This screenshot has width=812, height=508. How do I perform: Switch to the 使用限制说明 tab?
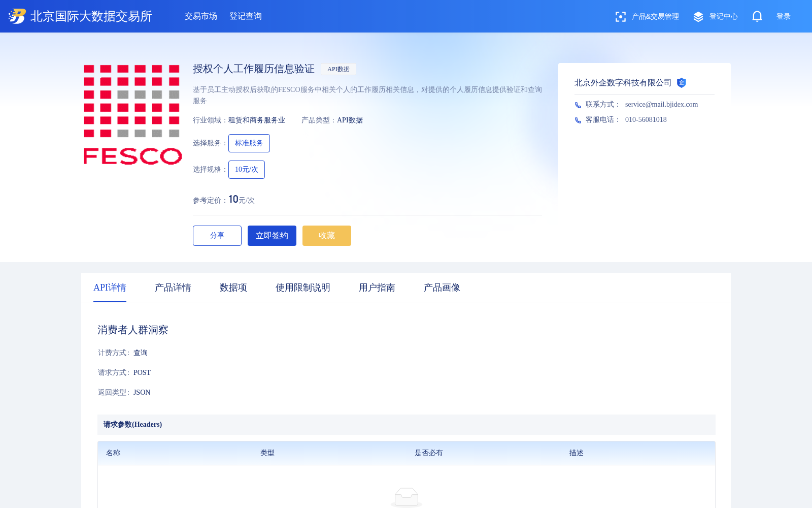tap(303, 288)
